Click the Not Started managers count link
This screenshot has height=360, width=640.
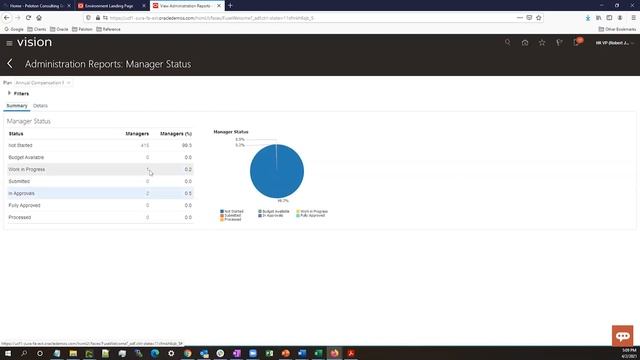pyautogui.click(x=145, y=145)
